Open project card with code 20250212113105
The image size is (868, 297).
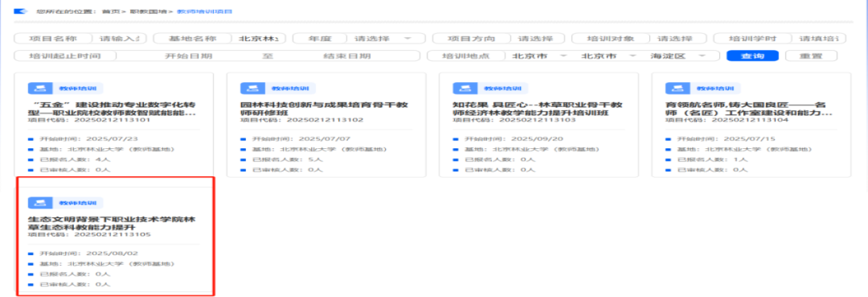point(115,236)
